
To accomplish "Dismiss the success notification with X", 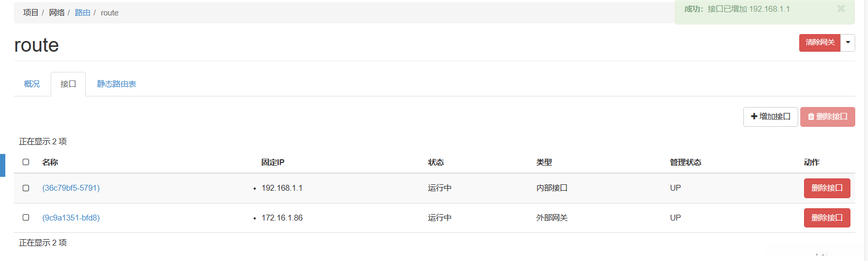I will (x=841, y=9).
